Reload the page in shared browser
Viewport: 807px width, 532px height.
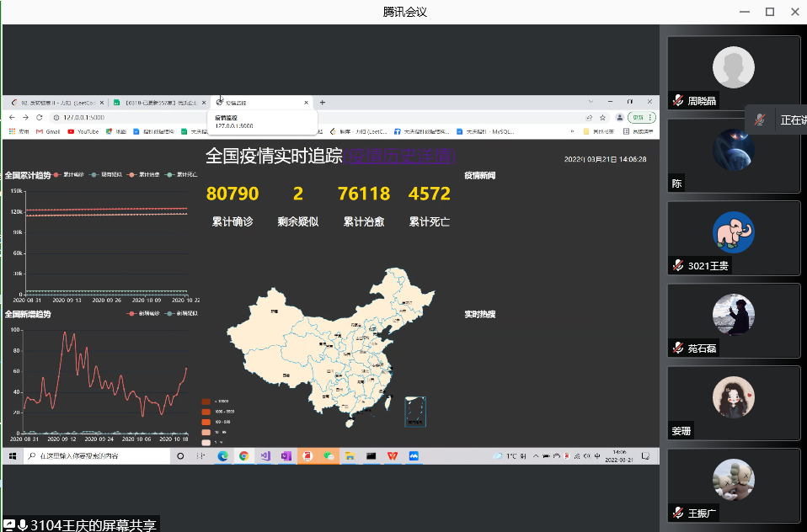(x=39, y=117)
